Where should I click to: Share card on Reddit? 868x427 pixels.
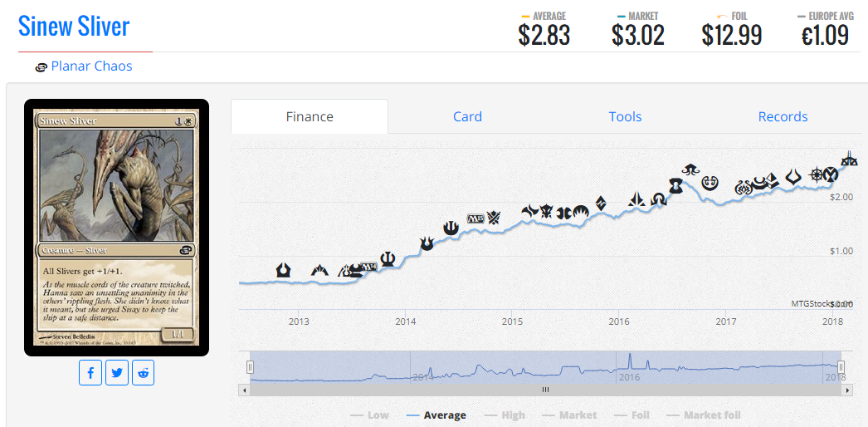pos(144,373)
